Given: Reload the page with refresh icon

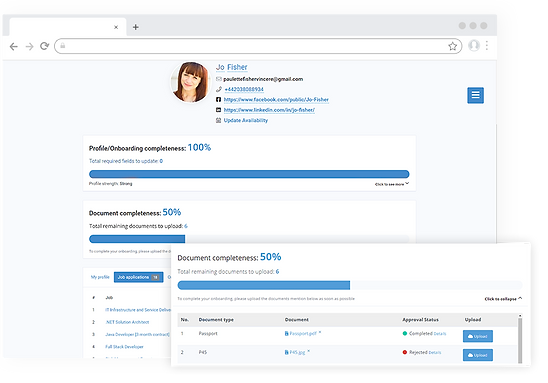Looking at the screenshot, I should (44, 46).
